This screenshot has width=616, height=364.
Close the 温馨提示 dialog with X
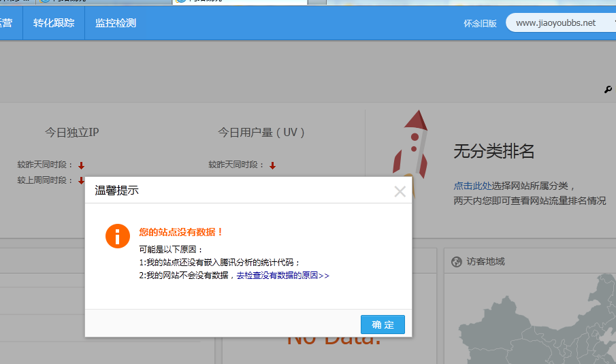(x=400, y=191)
